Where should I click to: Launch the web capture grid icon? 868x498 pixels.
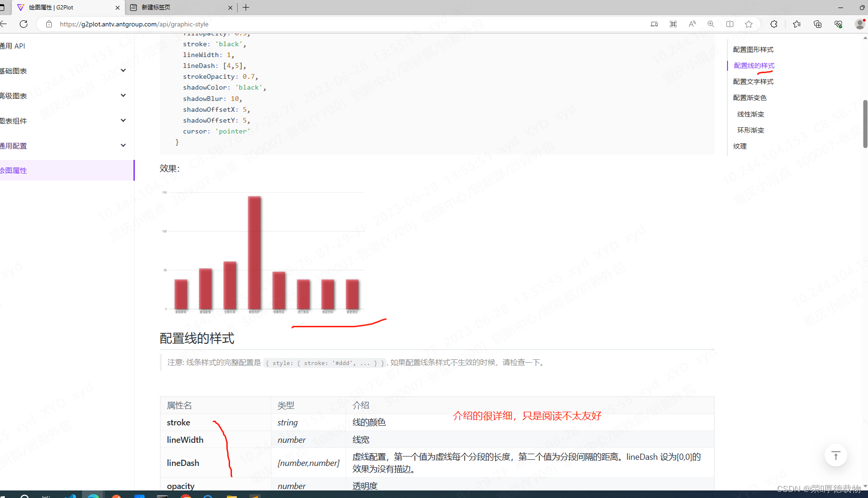673,24
